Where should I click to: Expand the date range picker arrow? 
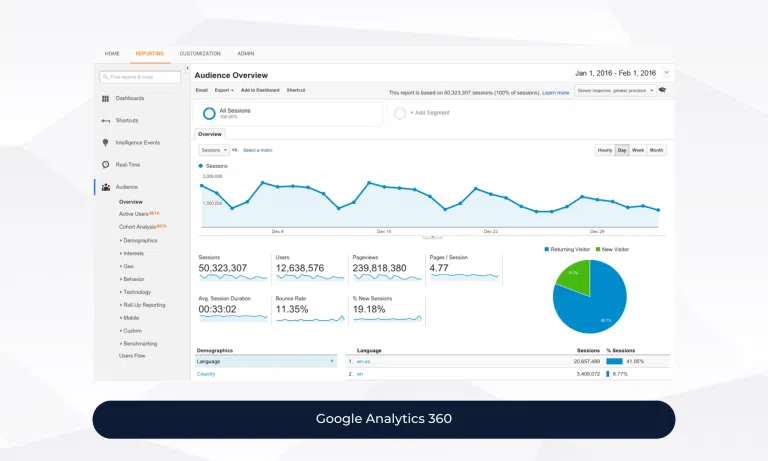point(667,73)
